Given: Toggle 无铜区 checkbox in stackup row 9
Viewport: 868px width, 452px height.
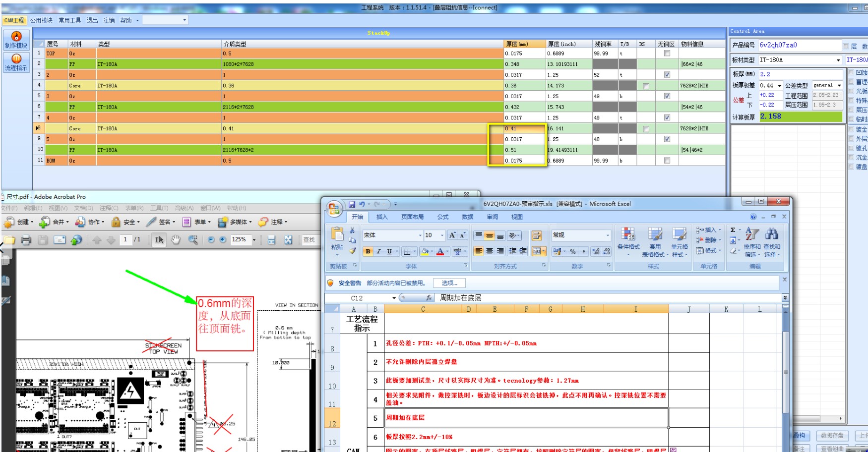Looking at the screenshot, I should (667, 139).
